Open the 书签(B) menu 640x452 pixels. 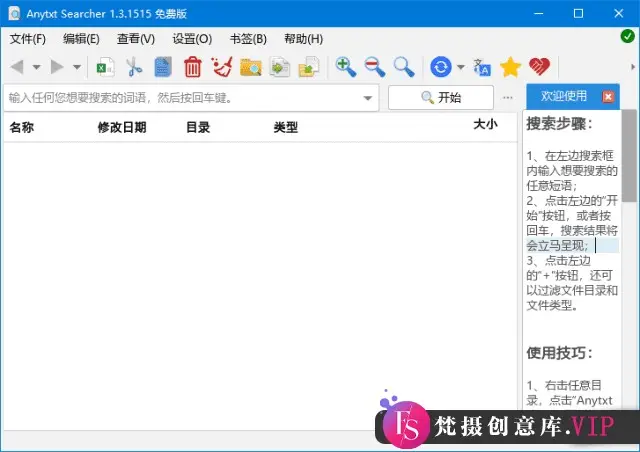pyautogui.click(x=248, y=39)
